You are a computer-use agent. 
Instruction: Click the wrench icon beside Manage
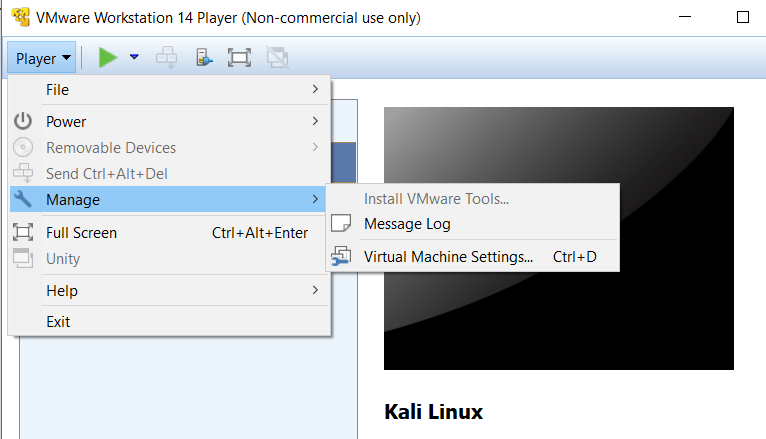pyautogui.click(x=23, y=199)
